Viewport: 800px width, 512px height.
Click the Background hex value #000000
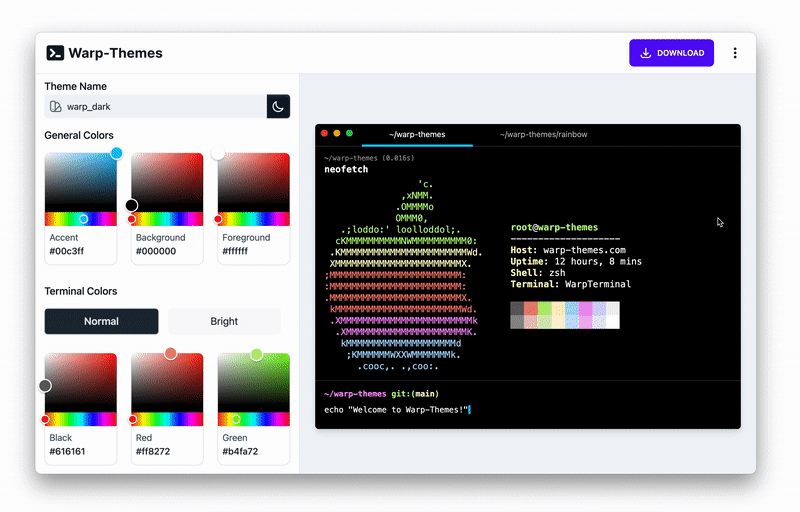[156, 251]
